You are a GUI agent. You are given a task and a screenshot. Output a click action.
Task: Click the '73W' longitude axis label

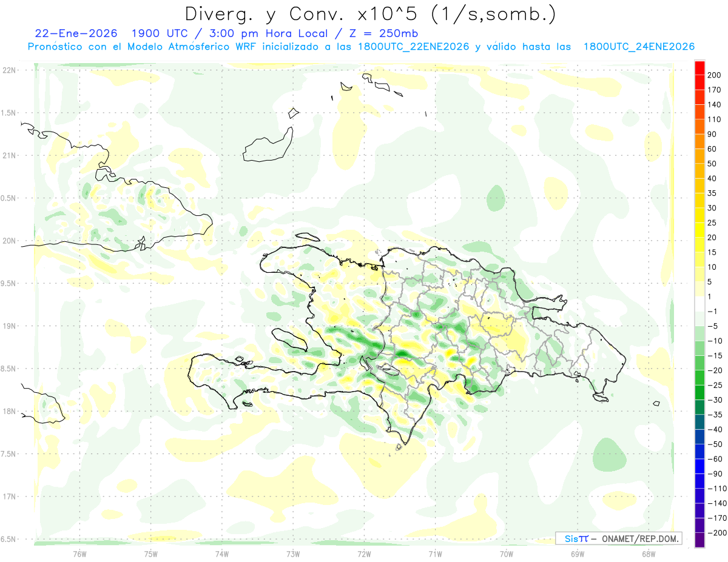click(293, 554)
